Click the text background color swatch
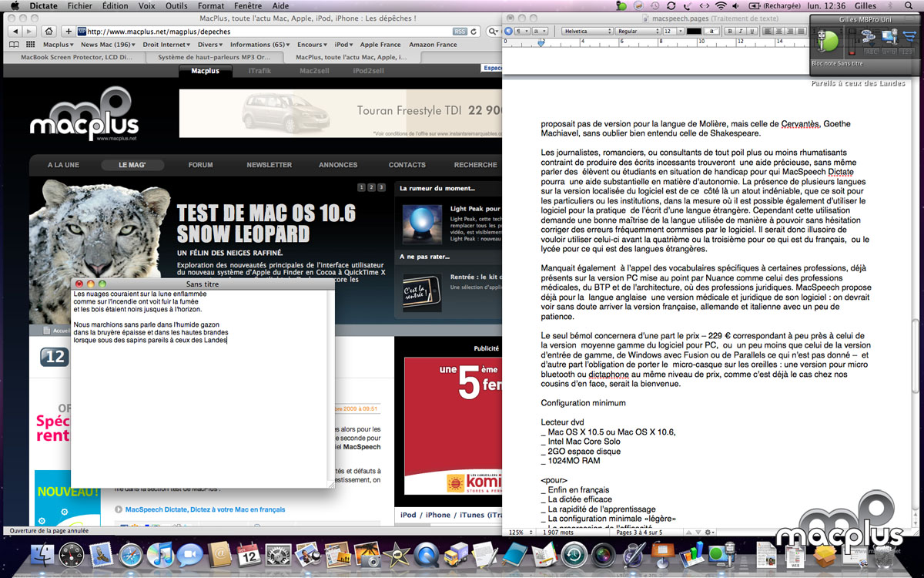This screenshot has width=924, height=578. pyautogui.click(x=713, y=31)
